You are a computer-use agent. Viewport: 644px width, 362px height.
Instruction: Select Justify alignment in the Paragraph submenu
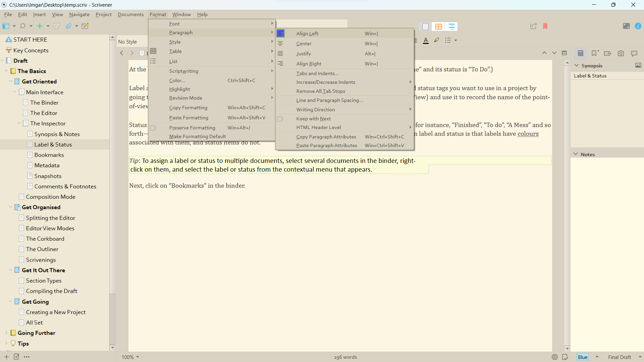coord(345,54)
